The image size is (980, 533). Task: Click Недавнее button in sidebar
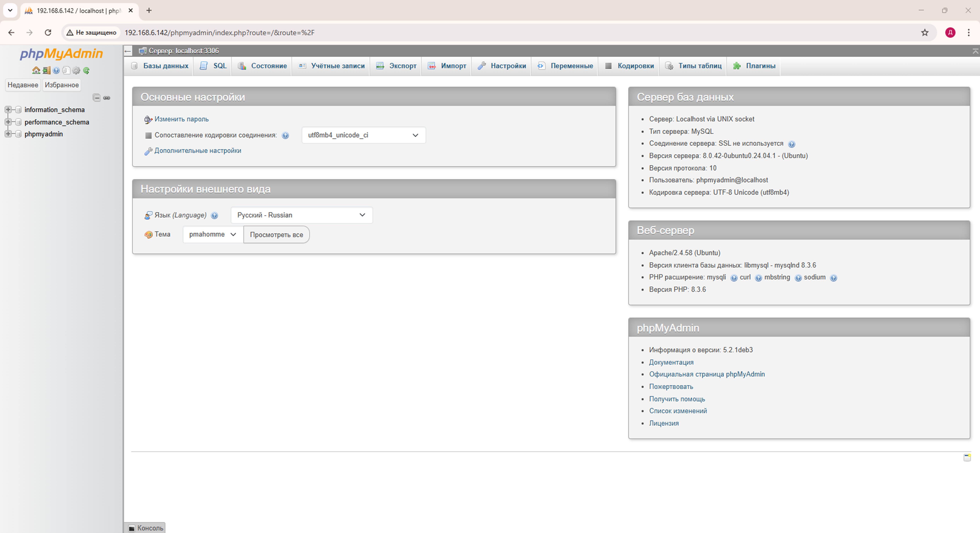(23, 85)
